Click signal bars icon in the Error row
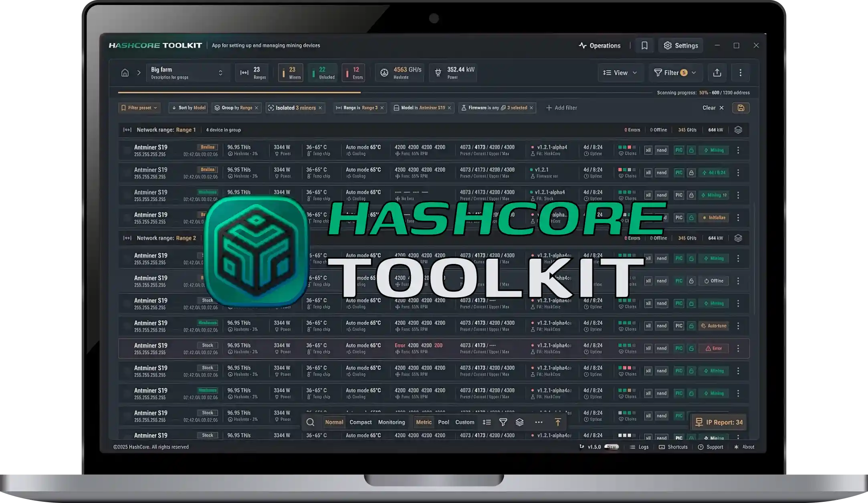The height and width of the screenshot is (503, 868). pos(648,348)
